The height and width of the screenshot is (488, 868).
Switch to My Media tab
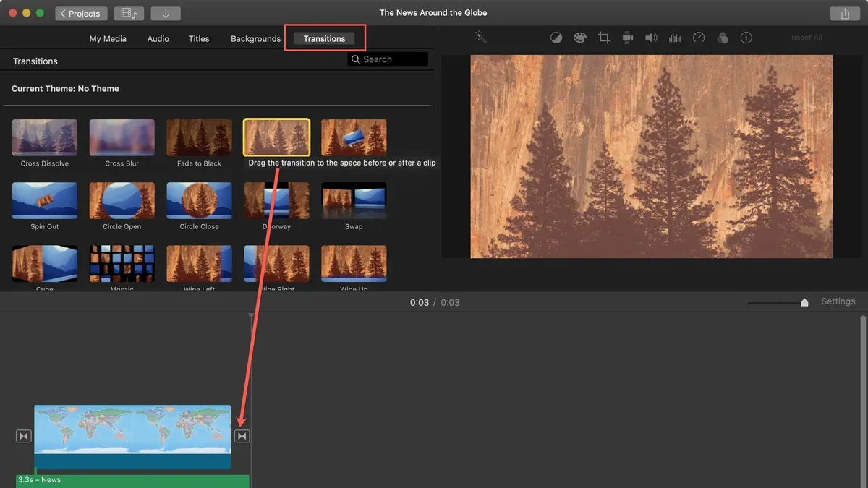pos(108,38)
